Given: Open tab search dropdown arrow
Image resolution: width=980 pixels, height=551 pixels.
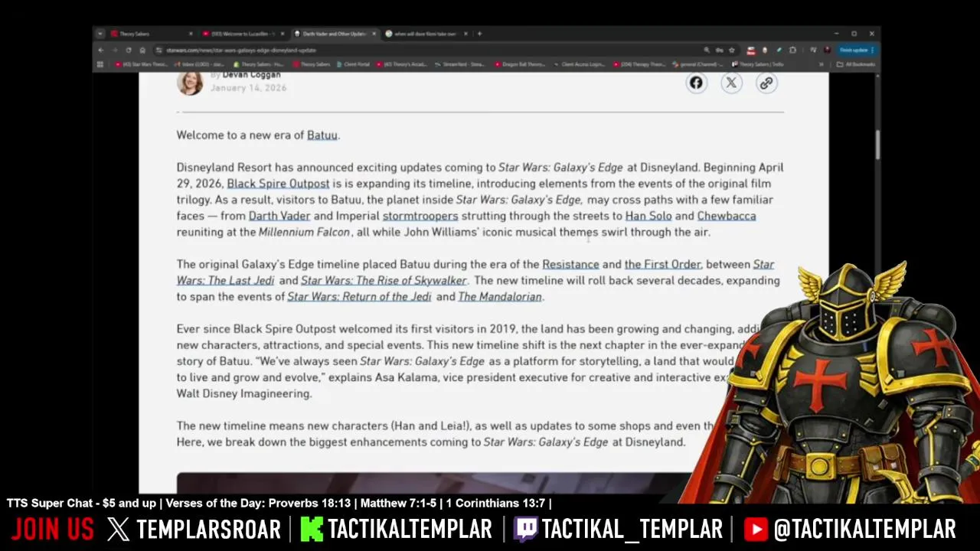Looking at the screenshot, I should coord(100,34).
